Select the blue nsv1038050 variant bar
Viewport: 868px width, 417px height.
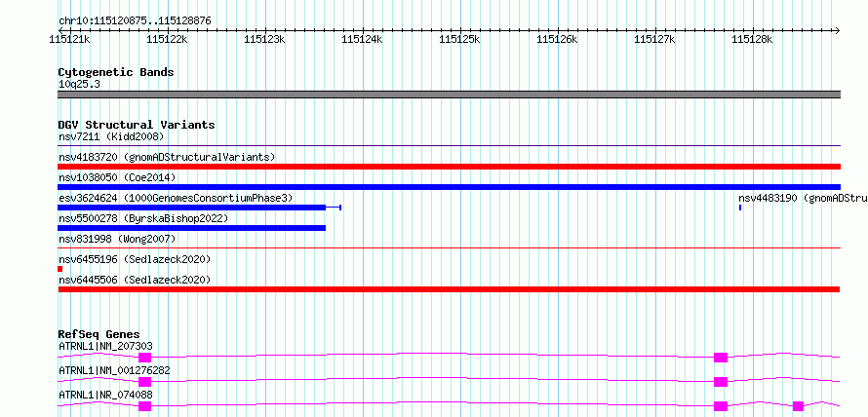pos(449,187)
